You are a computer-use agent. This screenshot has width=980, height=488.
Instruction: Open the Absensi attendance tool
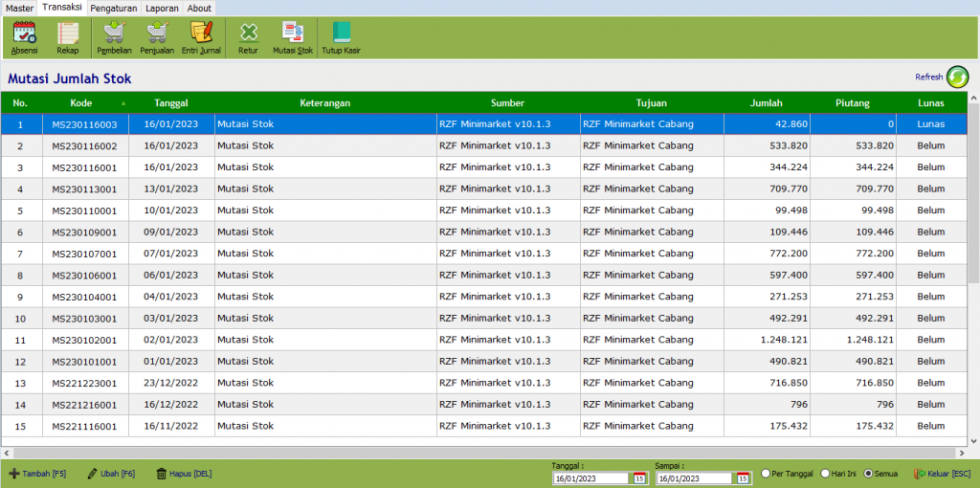[24, 37]
